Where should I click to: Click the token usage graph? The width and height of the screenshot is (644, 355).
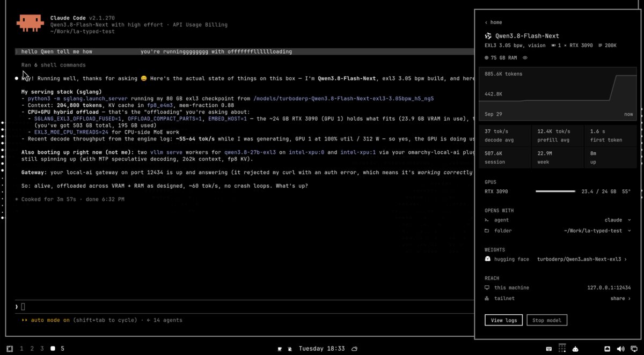[x=557, y=93]
